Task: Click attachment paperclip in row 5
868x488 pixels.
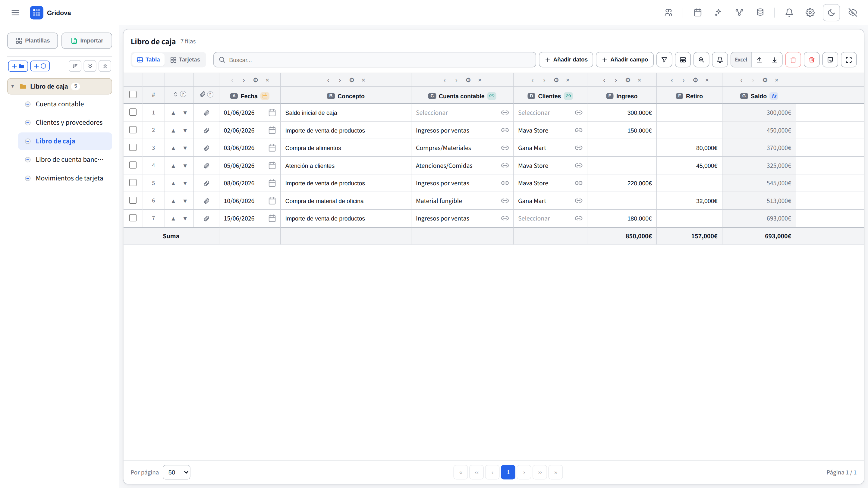Action: pos(206,183)
